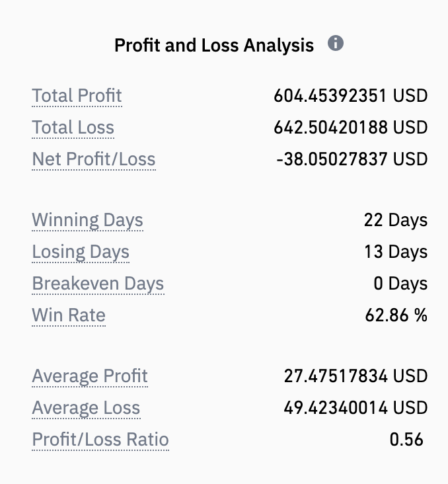The image size is (448, 484).
Task: Click the 62.86 % win rate value
Action: coord(396,315)
